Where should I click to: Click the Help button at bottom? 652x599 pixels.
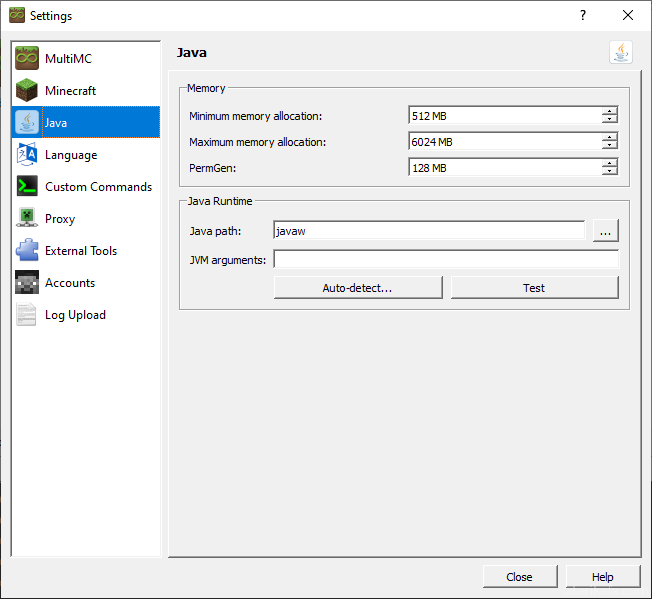(x=603, y=577)
